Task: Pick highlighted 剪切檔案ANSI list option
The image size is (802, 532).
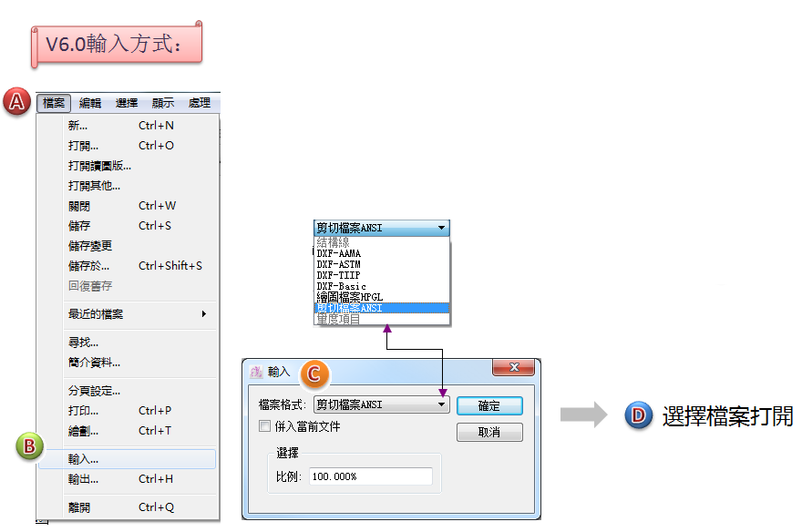Action: coord(382,308)
